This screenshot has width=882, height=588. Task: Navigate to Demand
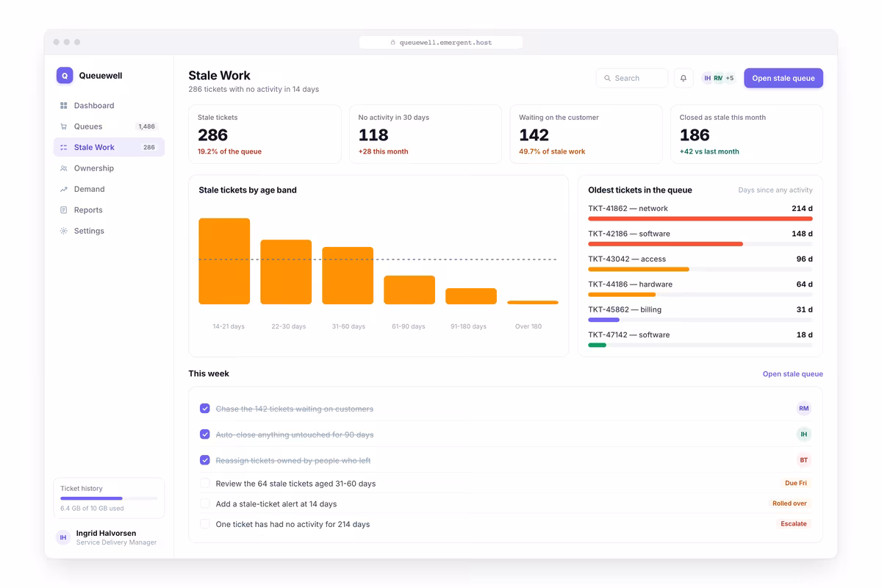[109, 189]
